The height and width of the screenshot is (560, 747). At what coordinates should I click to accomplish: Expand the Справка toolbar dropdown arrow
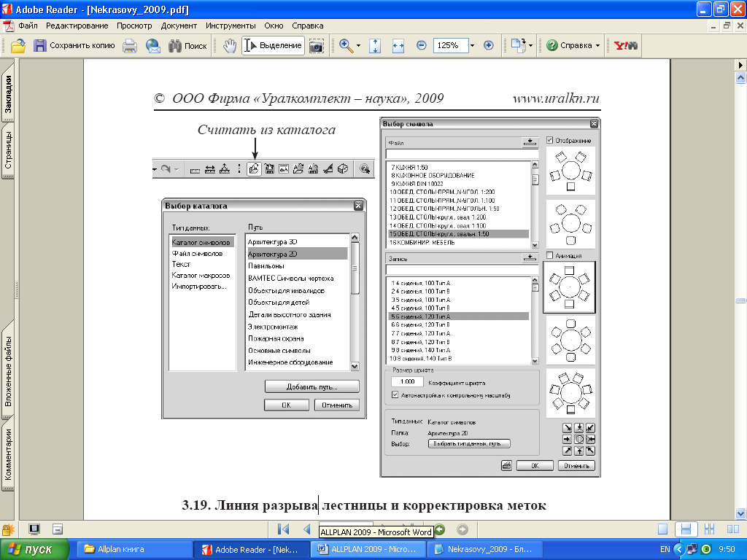pos(597,46)
